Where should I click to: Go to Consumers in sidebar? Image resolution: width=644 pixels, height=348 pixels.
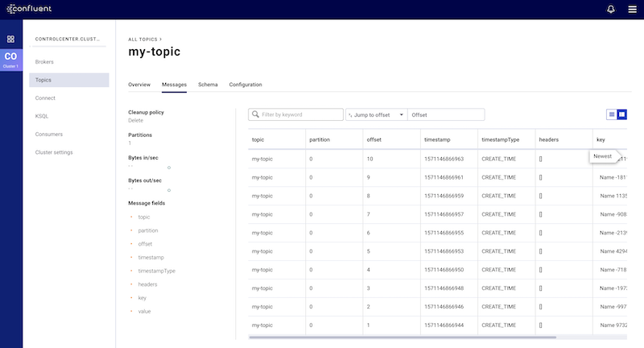49,135
